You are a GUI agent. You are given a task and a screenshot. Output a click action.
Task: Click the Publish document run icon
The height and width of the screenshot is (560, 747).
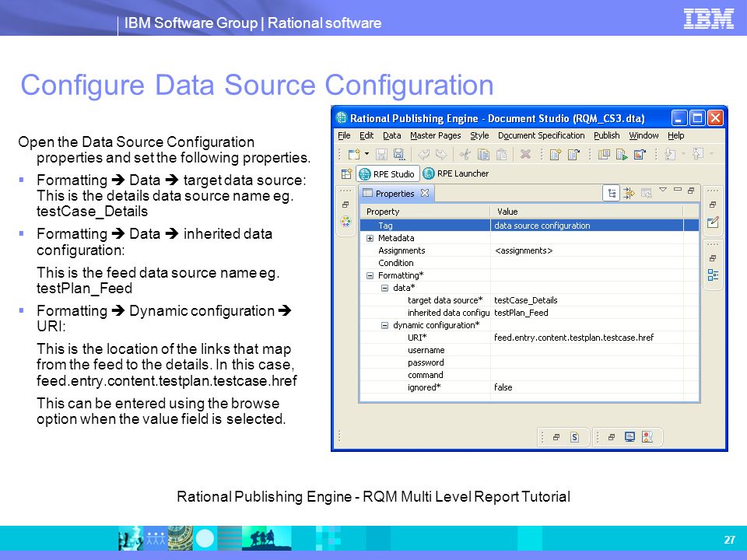coord(622,154)
